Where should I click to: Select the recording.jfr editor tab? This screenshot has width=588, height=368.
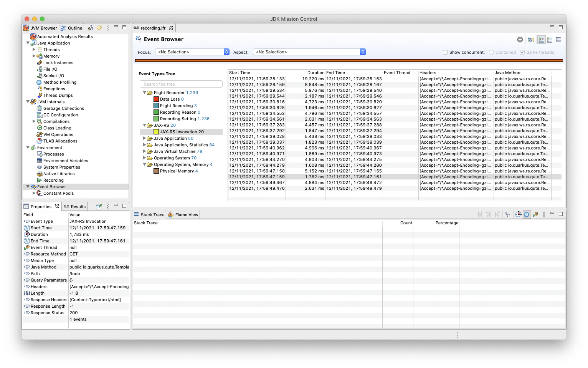(x=153, y=28)
